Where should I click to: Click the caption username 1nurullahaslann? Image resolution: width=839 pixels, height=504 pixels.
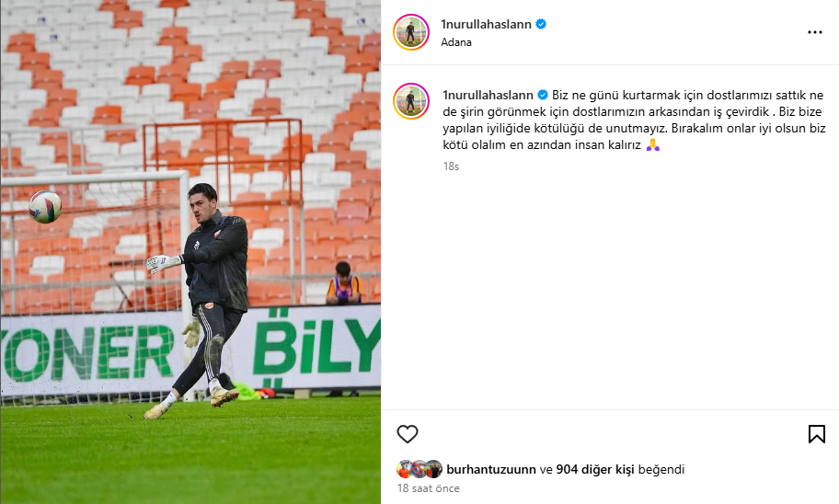[488, 96]
